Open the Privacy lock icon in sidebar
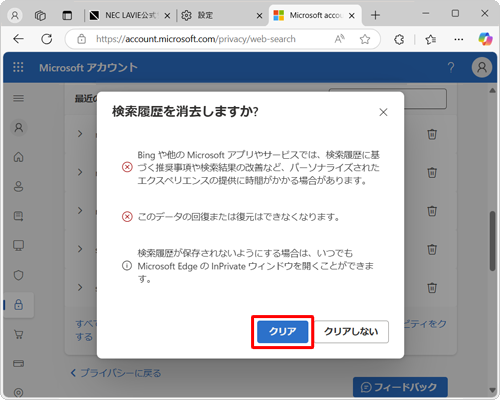 (x=19, y=305)
